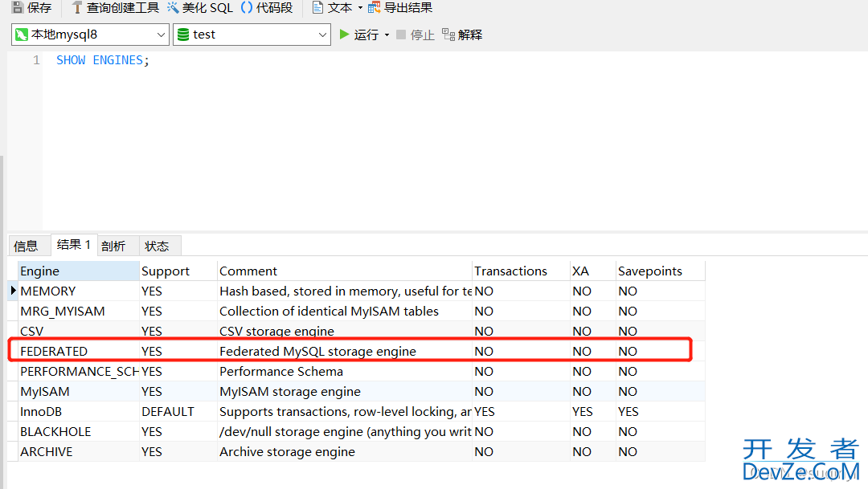This screenshot has width=868, height=489.
Task: Click the 'CSV storage engine' comment cell
Action: (344, 331)
